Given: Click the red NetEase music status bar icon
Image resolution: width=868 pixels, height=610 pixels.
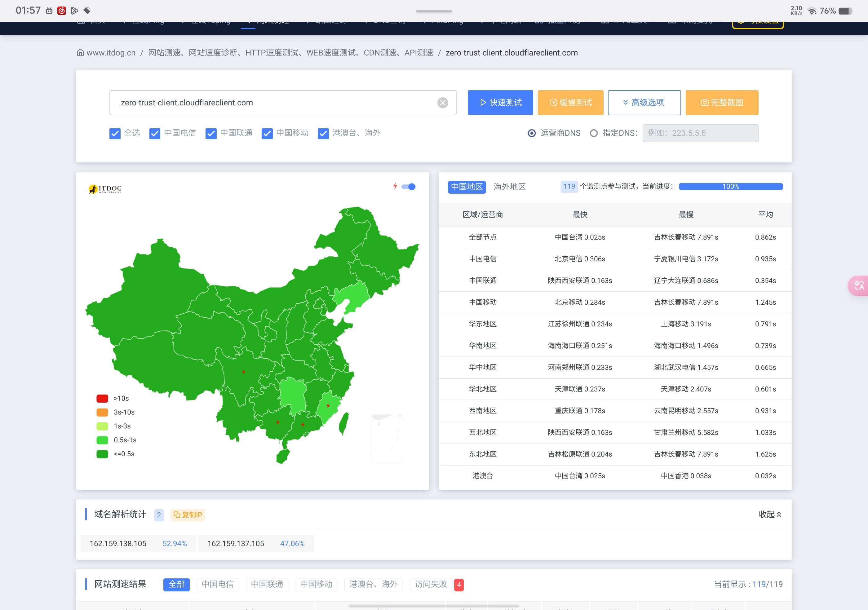Looking at the screenshot, I should point(62,11).
